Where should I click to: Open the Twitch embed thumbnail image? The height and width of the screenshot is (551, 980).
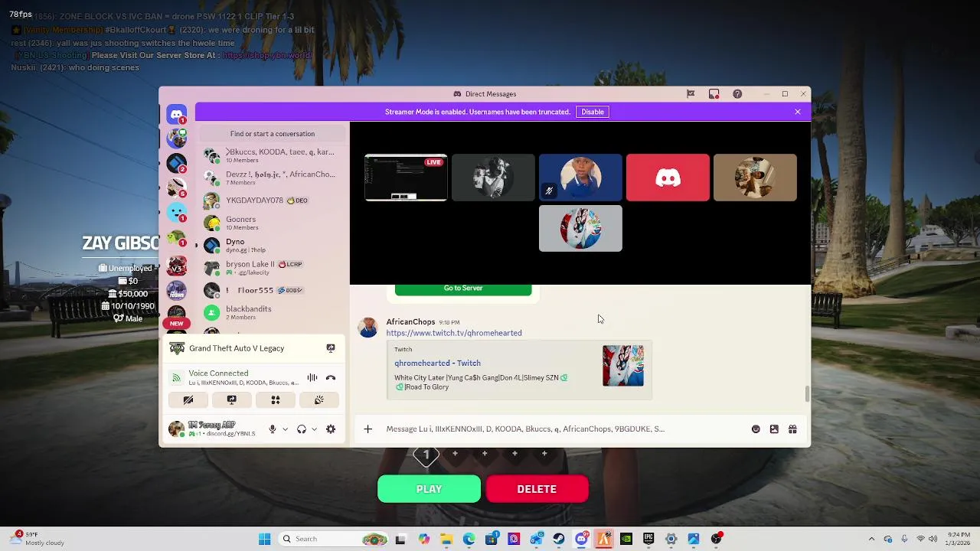623,366
